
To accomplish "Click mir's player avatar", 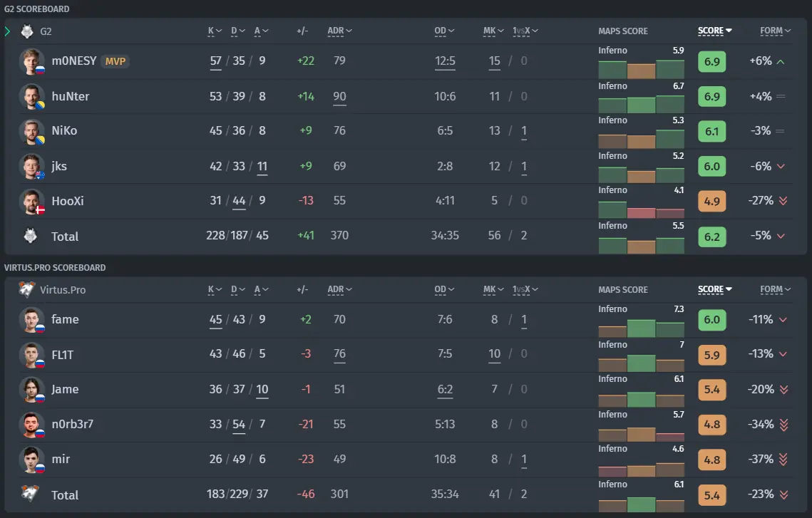I will 31,460.
